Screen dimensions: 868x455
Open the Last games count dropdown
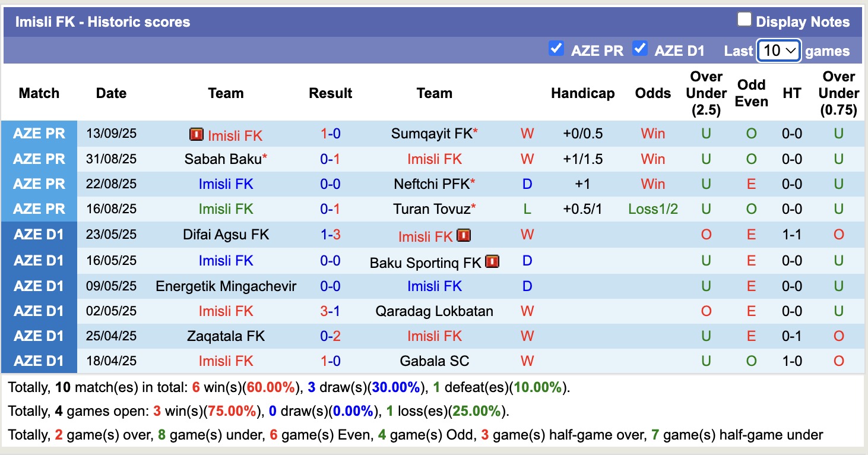click(779, 50)
